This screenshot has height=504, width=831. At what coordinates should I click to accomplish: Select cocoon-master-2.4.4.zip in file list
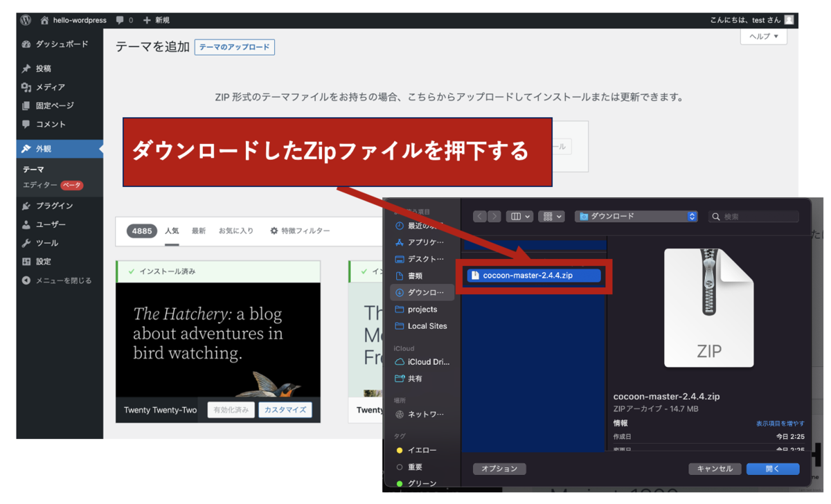533,275
